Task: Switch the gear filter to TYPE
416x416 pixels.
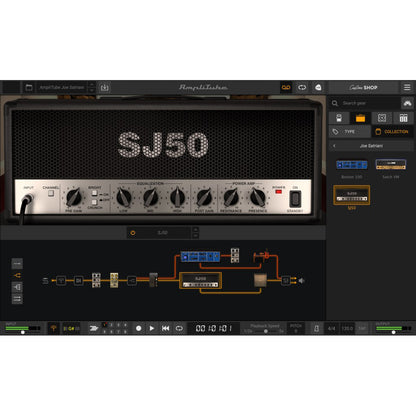Action: tap(350, 132)
